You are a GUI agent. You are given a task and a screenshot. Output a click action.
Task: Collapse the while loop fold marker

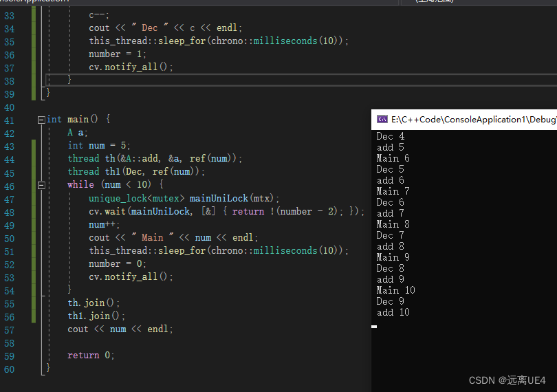(x=41, y=185)
